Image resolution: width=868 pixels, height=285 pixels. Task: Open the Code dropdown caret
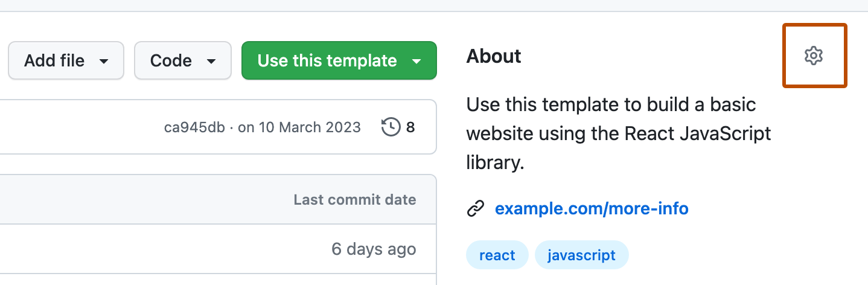tap(211, 61)
